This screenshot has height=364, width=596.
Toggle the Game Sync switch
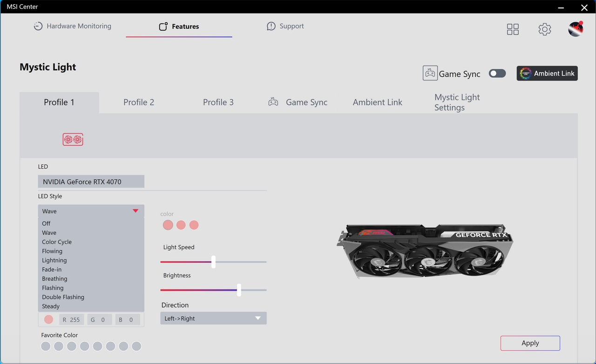[x=497, y=74]
